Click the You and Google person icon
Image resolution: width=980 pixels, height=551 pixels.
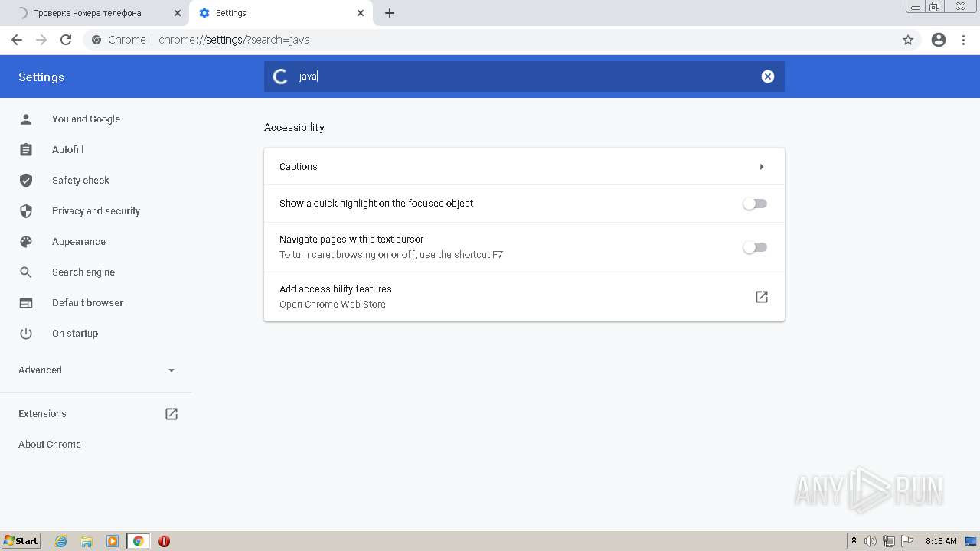26,119
